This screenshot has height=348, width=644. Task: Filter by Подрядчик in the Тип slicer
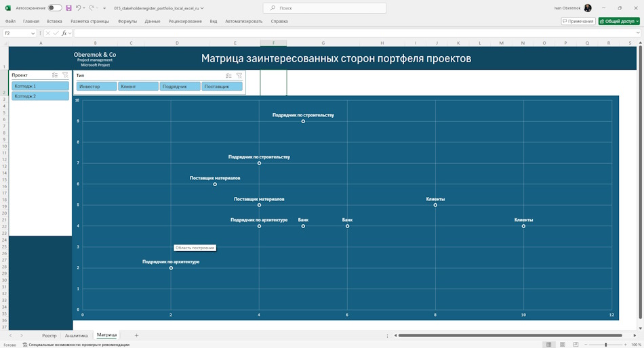click(180, 87)
